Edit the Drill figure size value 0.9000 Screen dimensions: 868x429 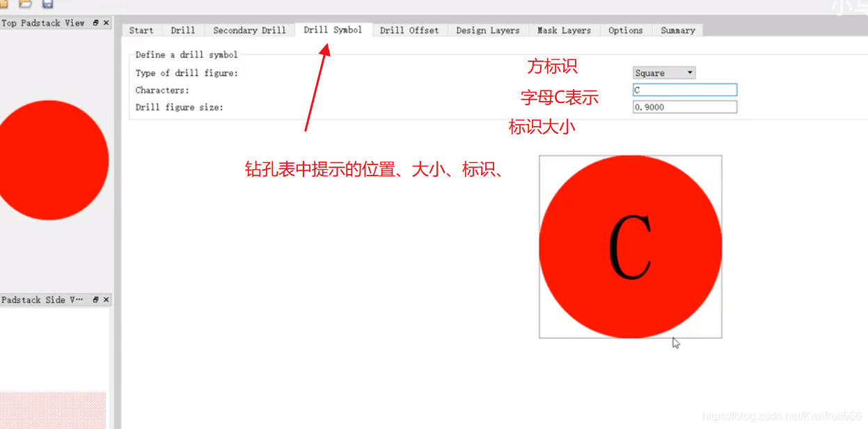[684, 107]
